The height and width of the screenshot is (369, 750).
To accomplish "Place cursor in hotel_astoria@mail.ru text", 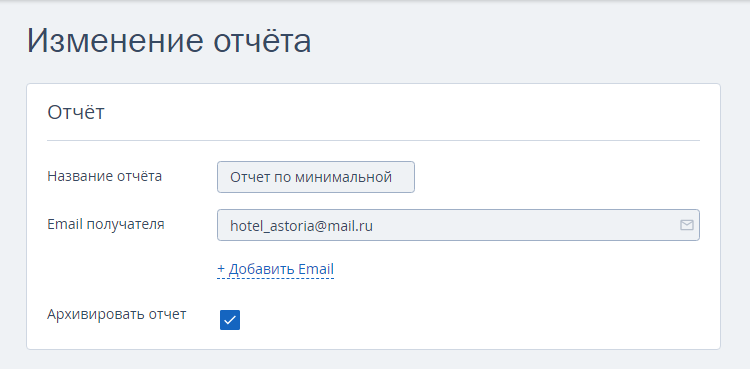I will pyautogui.click(x=301, y=226).
